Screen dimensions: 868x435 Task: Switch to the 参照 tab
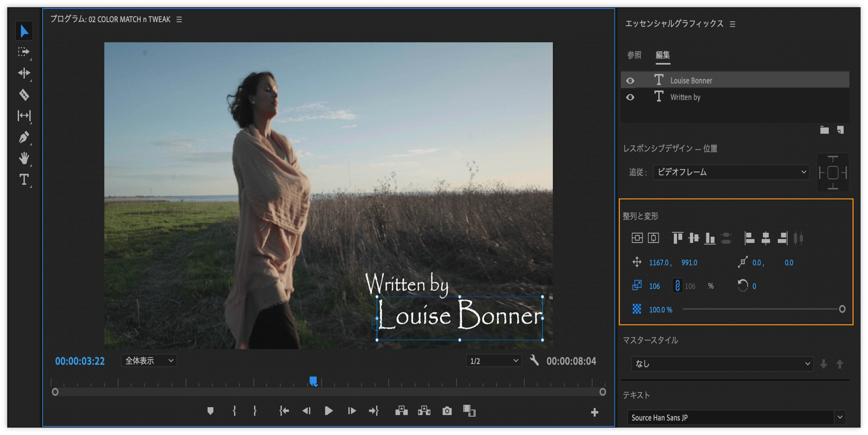pyautogui.click(x=634, y=55)
